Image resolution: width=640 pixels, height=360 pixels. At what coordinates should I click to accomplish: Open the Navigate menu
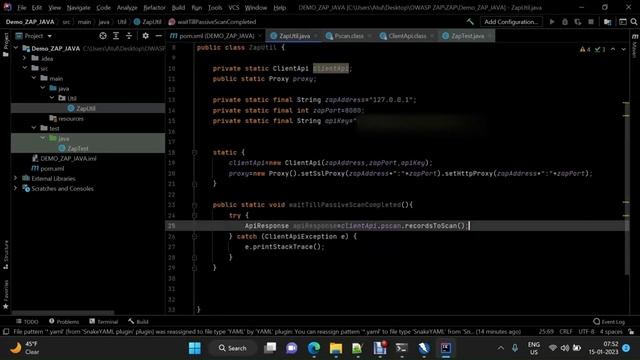(78, 8)
